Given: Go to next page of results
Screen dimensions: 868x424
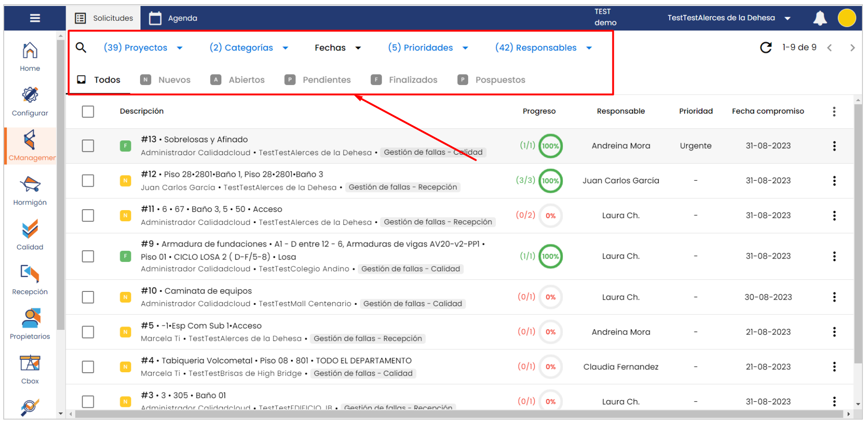Looking at the screenshot, I should (x=852, y=48).
